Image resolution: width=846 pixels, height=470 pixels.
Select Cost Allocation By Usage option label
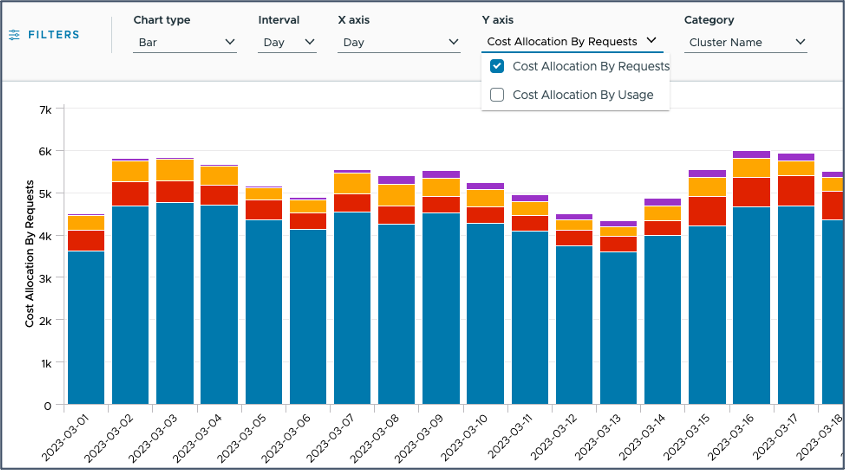pos(583,95)
